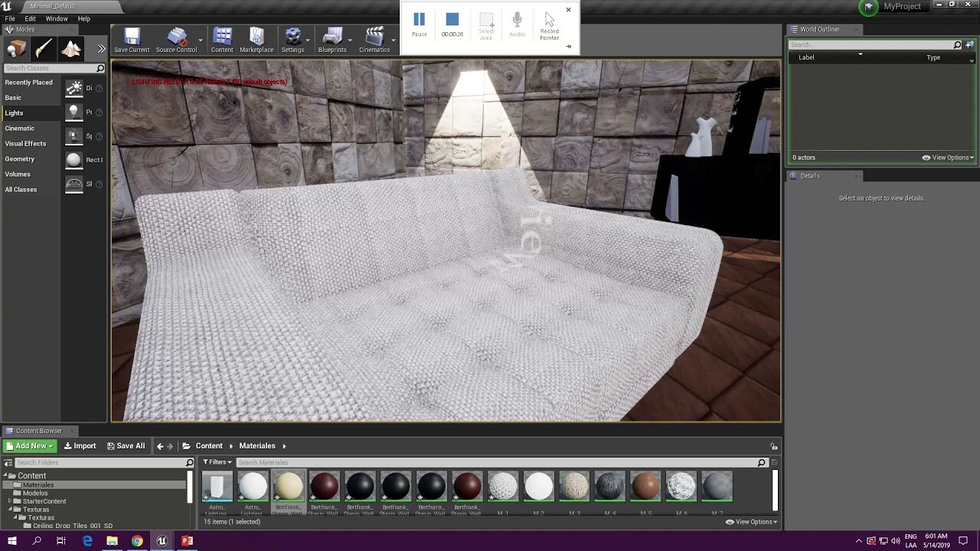Open Content browser via toolbar icon

pyautogui.click(x=222, y=41)
